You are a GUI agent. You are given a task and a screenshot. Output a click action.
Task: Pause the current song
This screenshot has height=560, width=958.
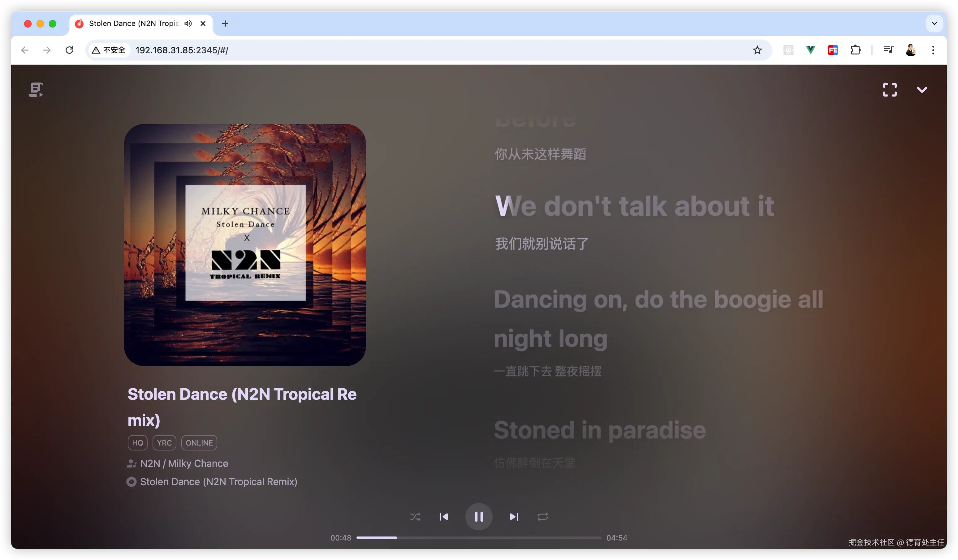pyautogui.click(x=479, y=516)
